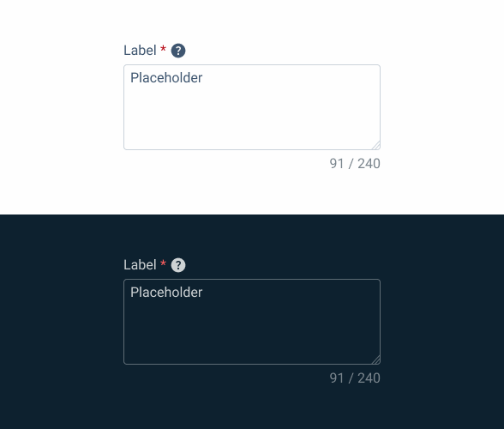Grab the resize handle of the light textarea
Viewport: 504px width, 429px height.
coord(375,145)
